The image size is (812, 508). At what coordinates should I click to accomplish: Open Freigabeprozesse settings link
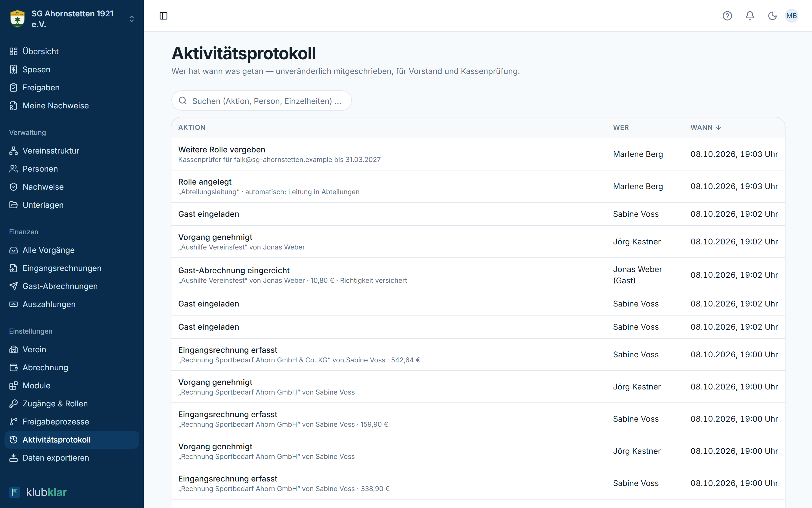point(72,422)
